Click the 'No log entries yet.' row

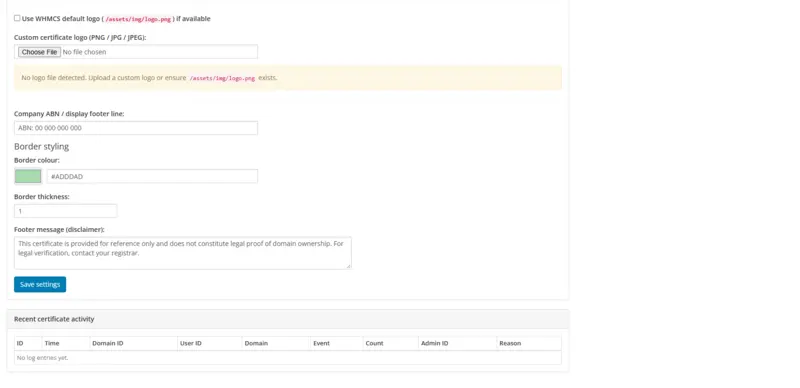tap(288, 358)
